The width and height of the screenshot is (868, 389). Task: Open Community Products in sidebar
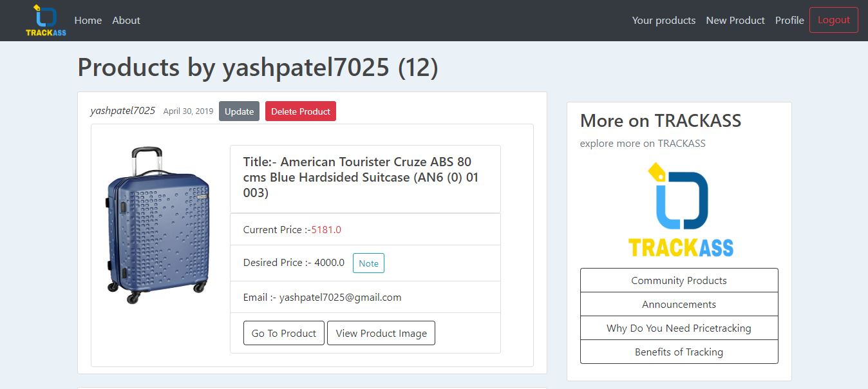click(x=679, y=280)
